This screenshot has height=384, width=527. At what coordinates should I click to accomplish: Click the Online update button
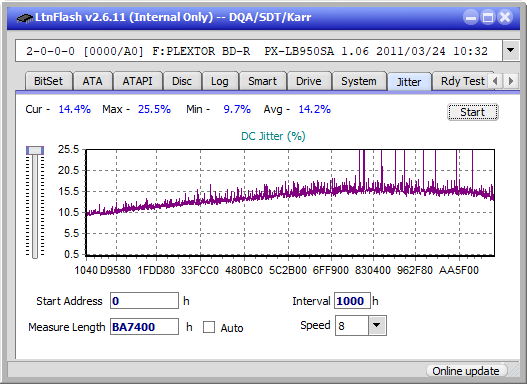(x=465, y=371)
